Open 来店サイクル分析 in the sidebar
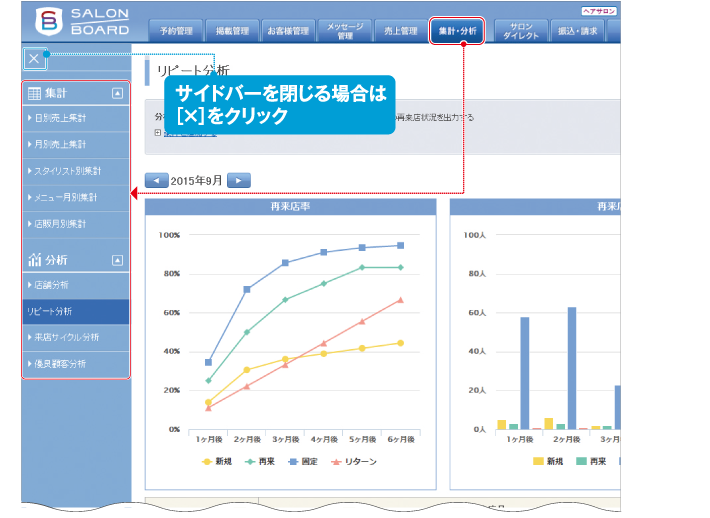The height and width of the screenshot is (518, 710). click(x=65, y=337)
